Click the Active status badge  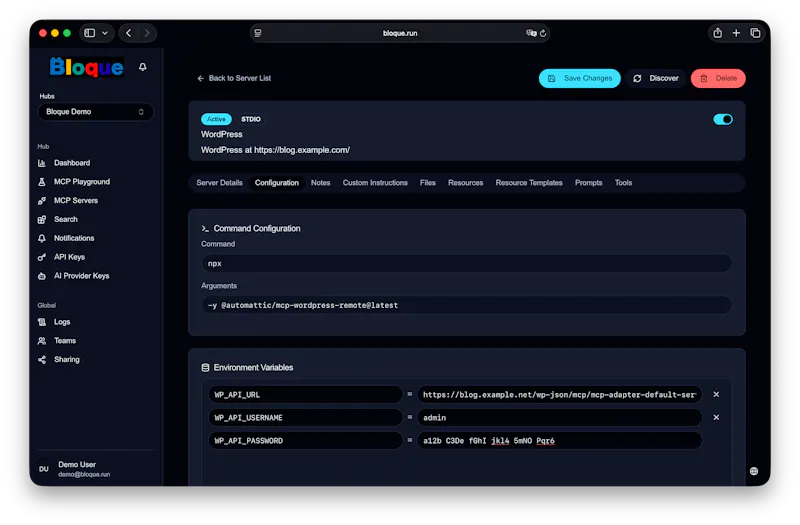216,119
